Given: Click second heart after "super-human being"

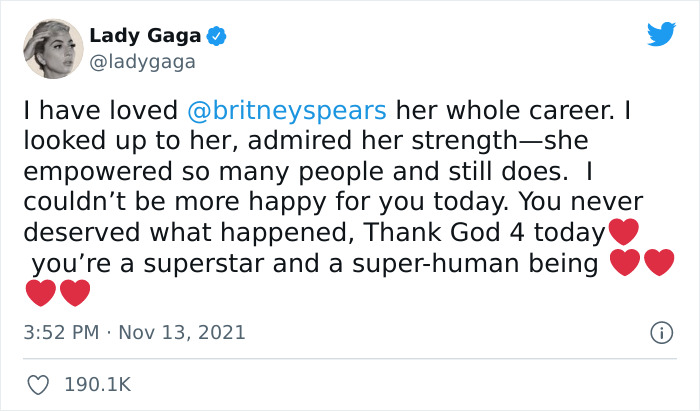Looking at the screenshot, I should (x=659, y=264).
